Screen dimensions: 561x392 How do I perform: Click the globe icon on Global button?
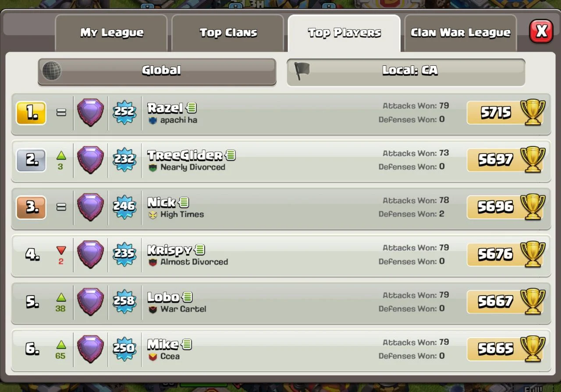52,71
